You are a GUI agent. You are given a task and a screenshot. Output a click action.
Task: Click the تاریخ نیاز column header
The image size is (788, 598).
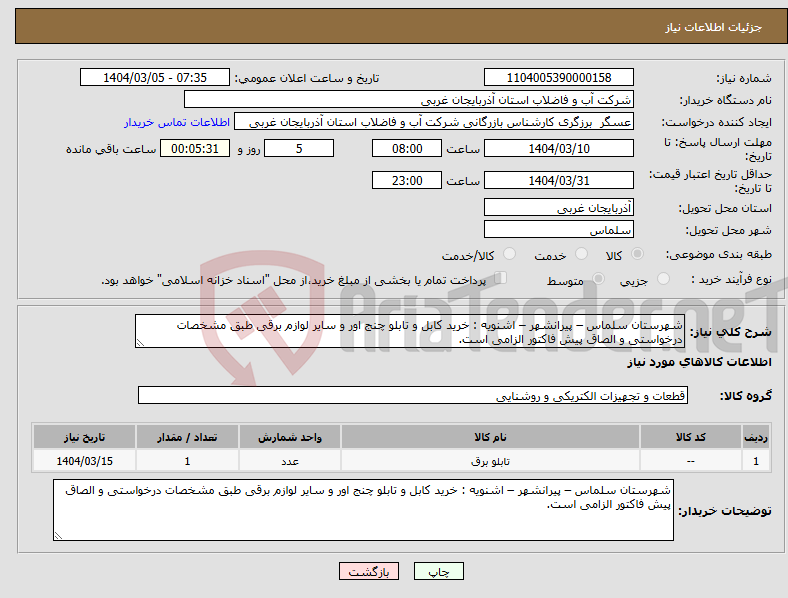[84, 437]
